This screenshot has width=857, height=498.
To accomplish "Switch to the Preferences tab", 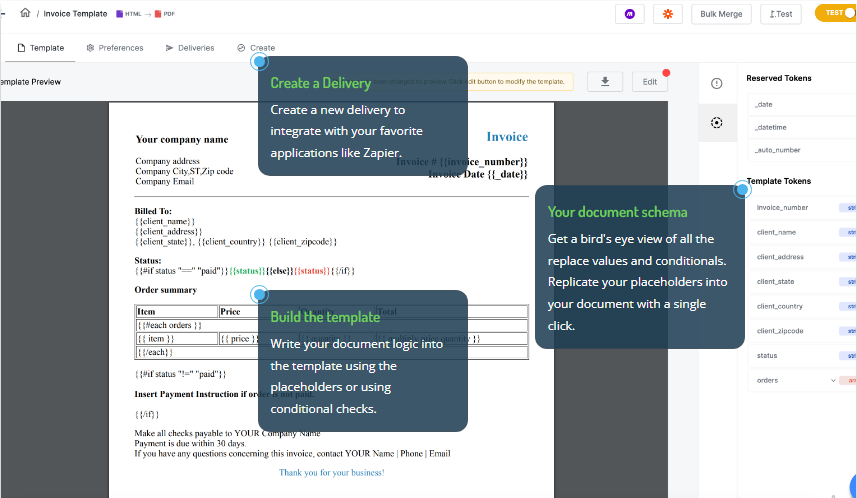I will coord(115,48).
